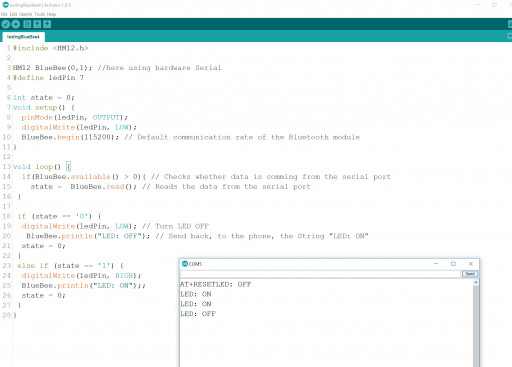512x367 pixels.
Task: Maximize the Arduino IDE main window
Action: (494, 5)
